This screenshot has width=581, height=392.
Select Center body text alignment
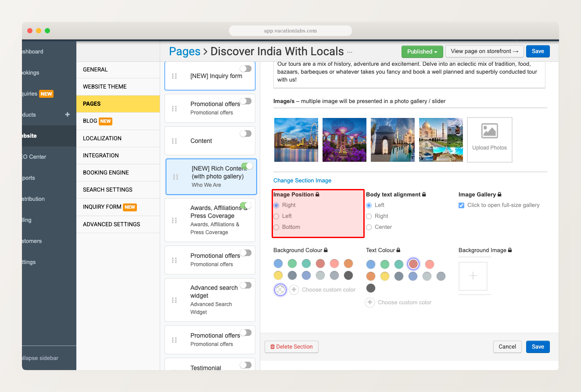[369, 227]
